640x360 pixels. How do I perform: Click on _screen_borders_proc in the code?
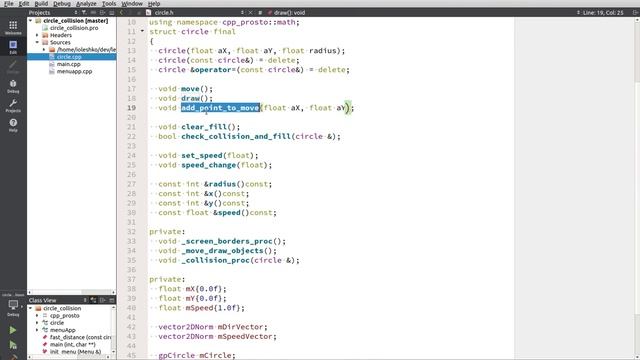point(227,241)
